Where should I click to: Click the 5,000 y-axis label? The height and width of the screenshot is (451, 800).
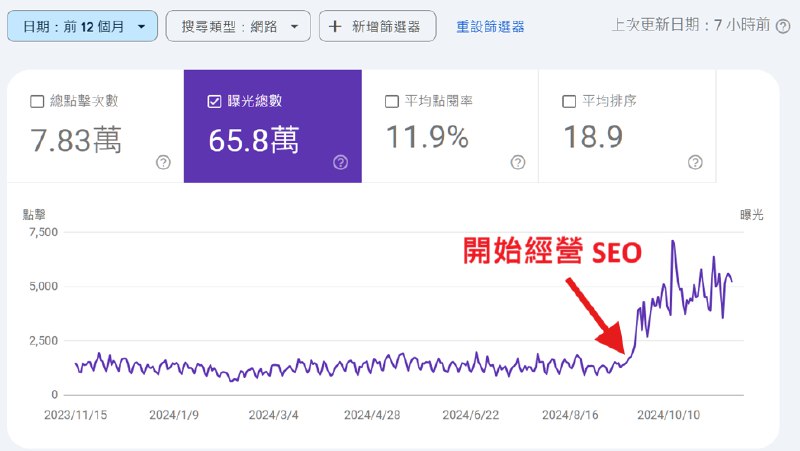point(43,286)
